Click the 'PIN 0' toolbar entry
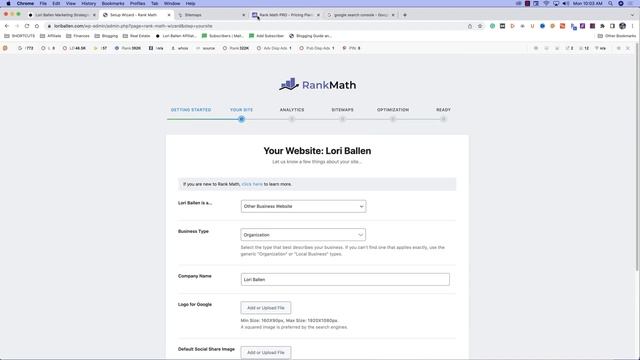The width and height of the screenshot is (640, 360). [x=351, y=48]
